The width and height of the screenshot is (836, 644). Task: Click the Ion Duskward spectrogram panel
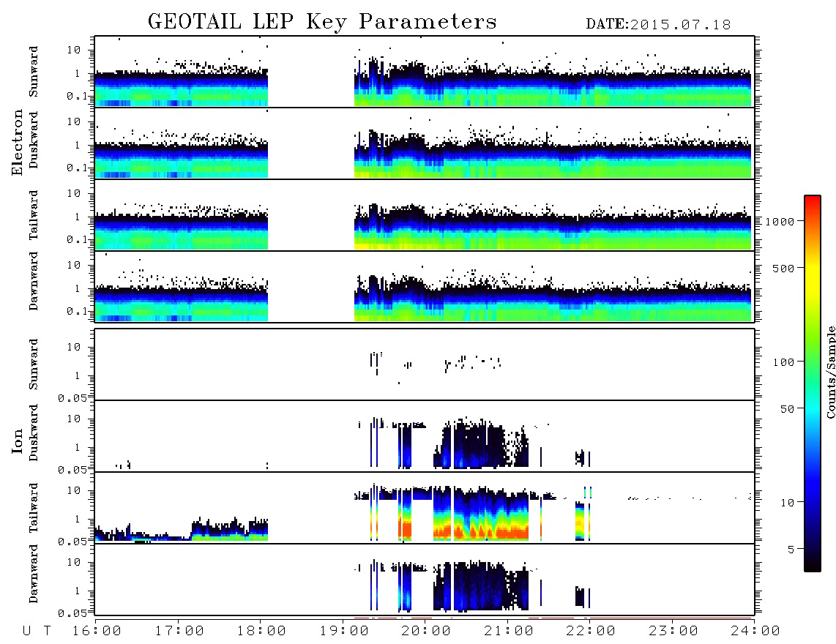[425, 435]
